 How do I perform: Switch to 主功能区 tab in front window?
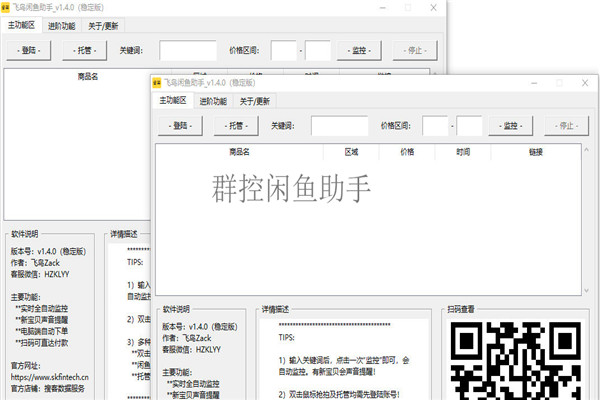point(173,100)
